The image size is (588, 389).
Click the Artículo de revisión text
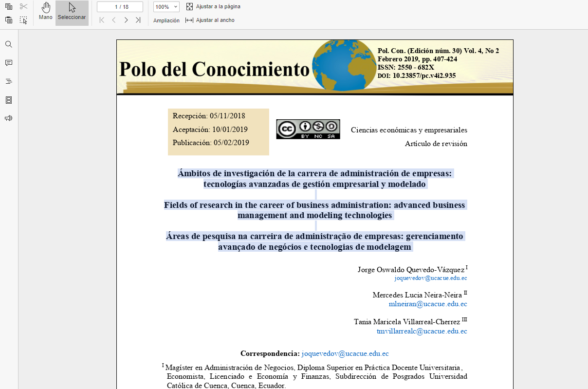436,144
